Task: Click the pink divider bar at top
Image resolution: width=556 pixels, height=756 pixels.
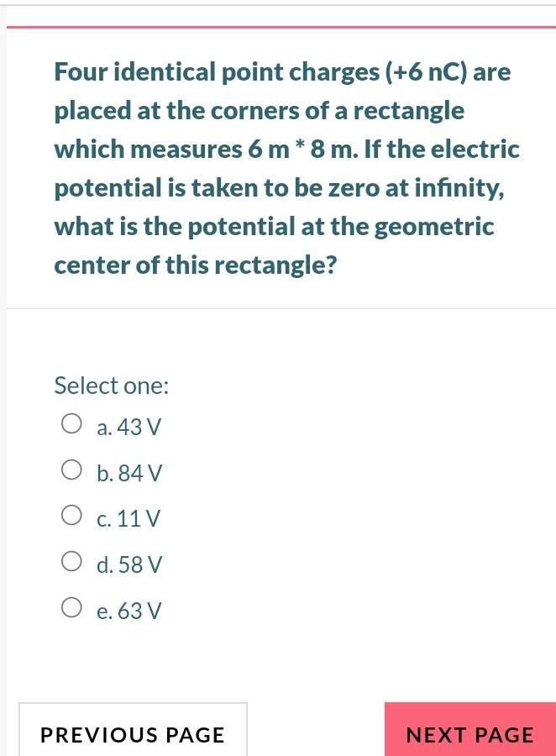Action: tap(278, 26)
